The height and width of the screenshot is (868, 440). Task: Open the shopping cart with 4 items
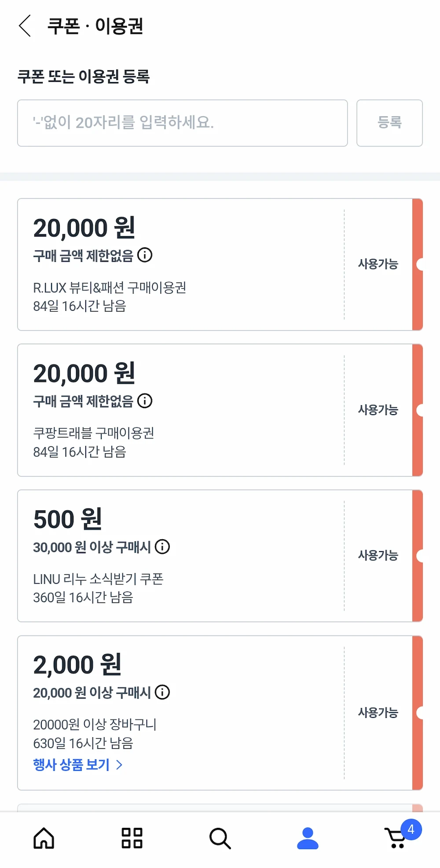coord(396,838)
